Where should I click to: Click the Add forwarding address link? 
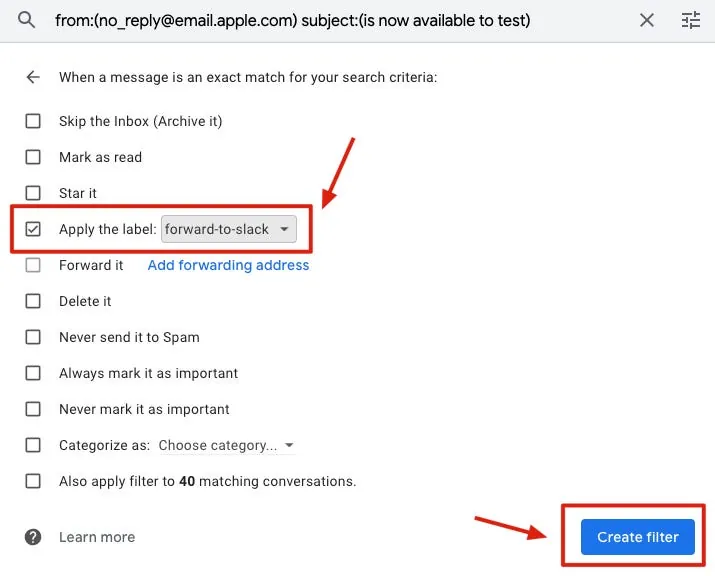(228, 265)
